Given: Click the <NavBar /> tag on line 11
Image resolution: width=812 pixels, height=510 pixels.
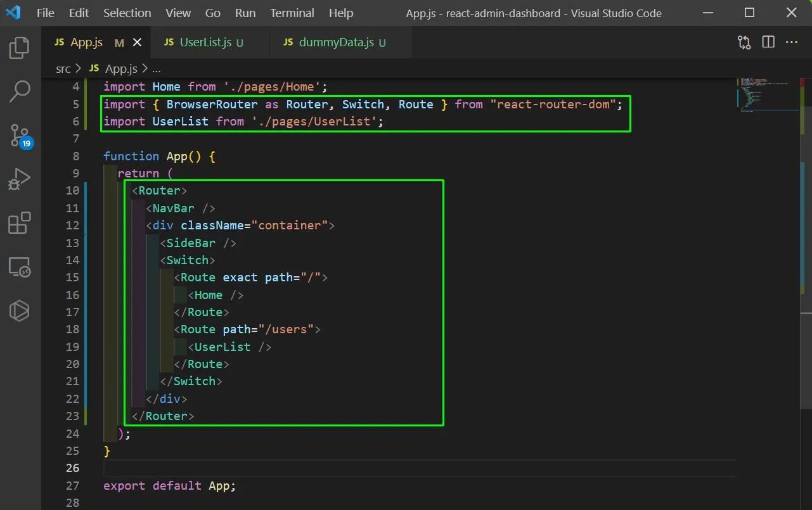Looking at the screenshot, I should click(180, 208).
